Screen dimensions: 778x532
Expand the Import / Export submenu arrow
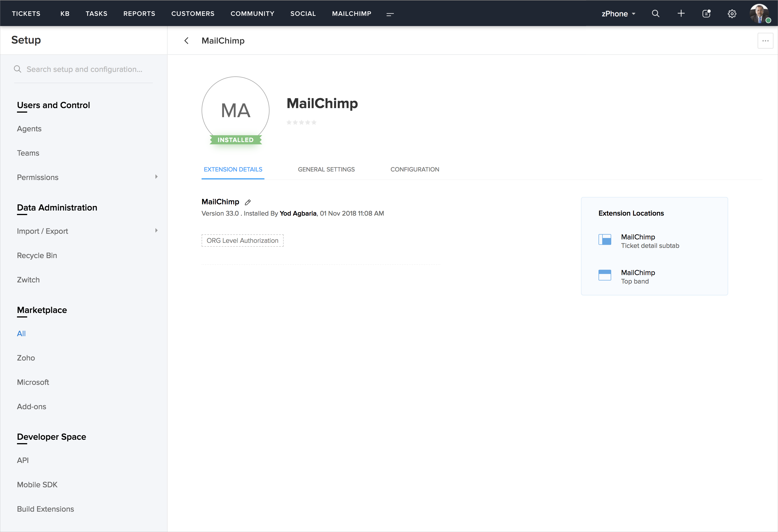(x=156, y=231)
